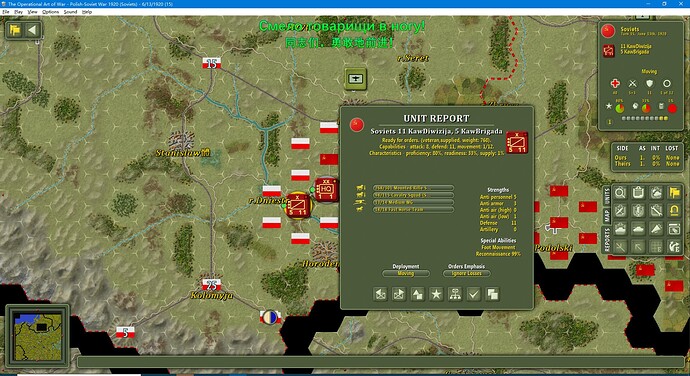This screenshot has height=376, width=690.
Task: Collapse the top-left panel with the left arrow
Action: pyautogui.click(x=32, y=30)
